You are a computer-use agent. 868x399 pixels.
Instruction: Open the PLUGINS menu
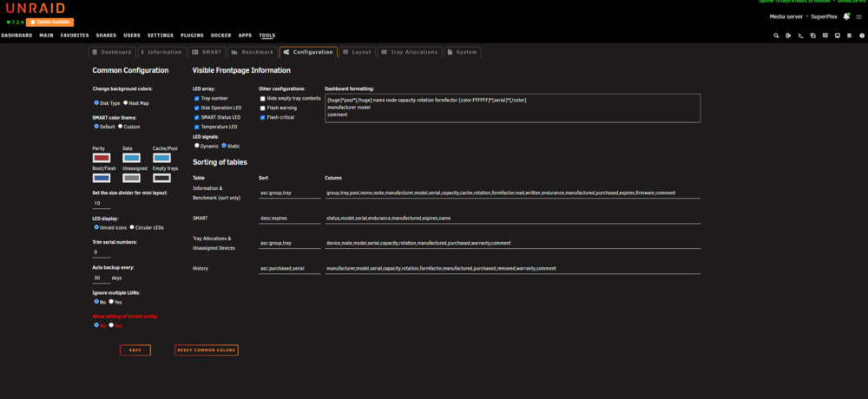tap(192, 36)
